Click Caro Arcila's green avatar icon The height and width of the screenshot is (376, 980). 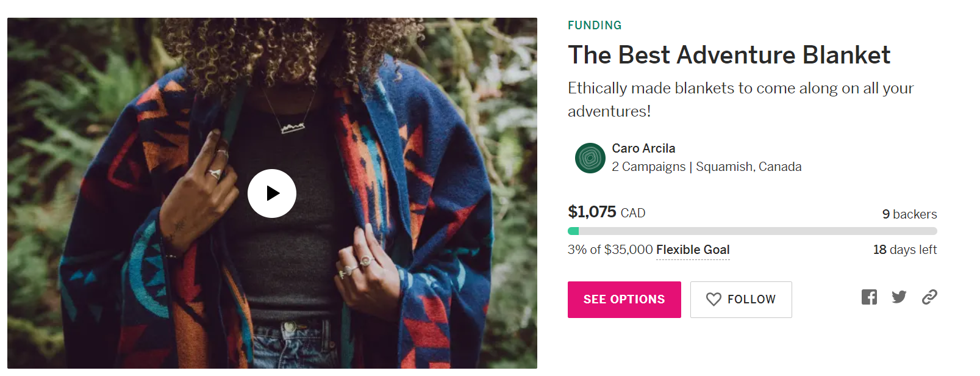[590, 158]
